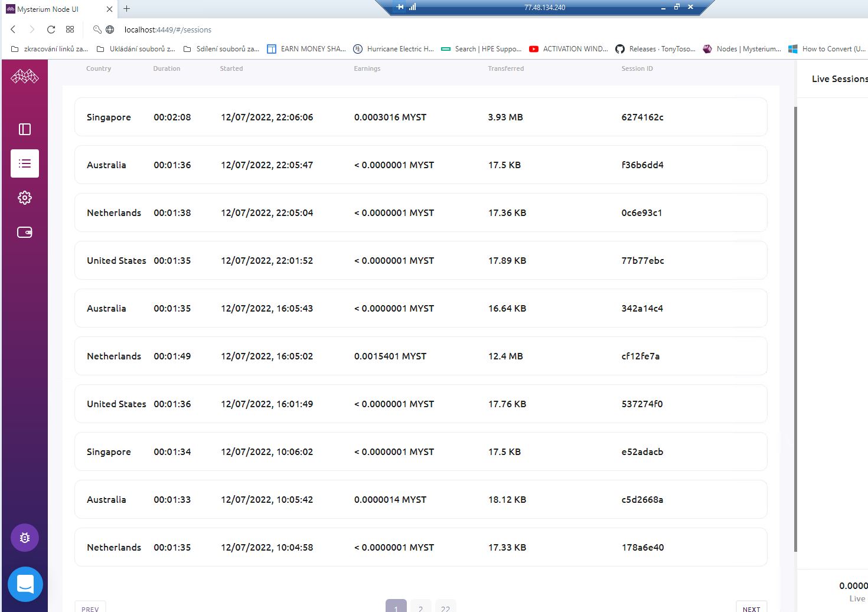Click the 0.0000014 MYST earnings value
Viewport: 868px width, 612px height.
click(390, 499)
